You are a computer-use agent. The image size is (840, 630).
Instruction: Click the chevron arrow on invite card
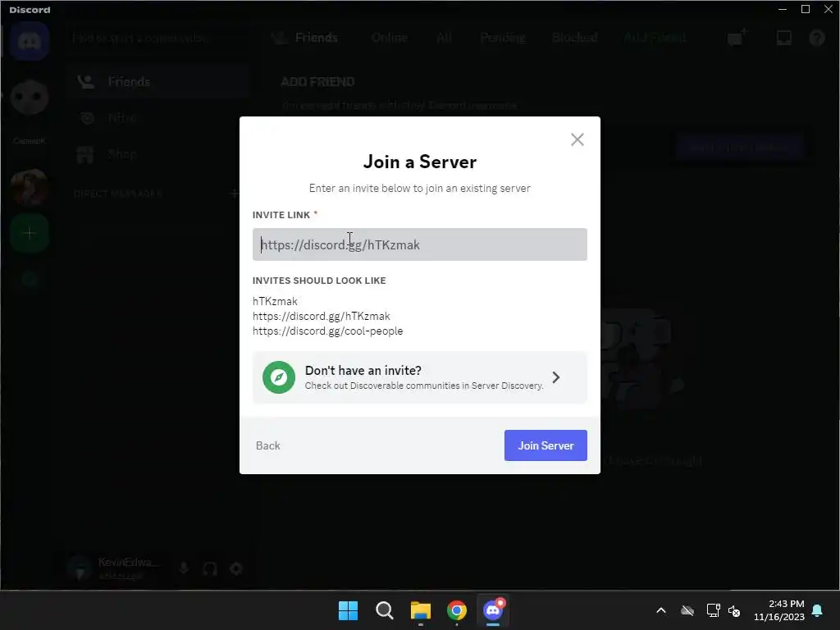click(556, 377)
